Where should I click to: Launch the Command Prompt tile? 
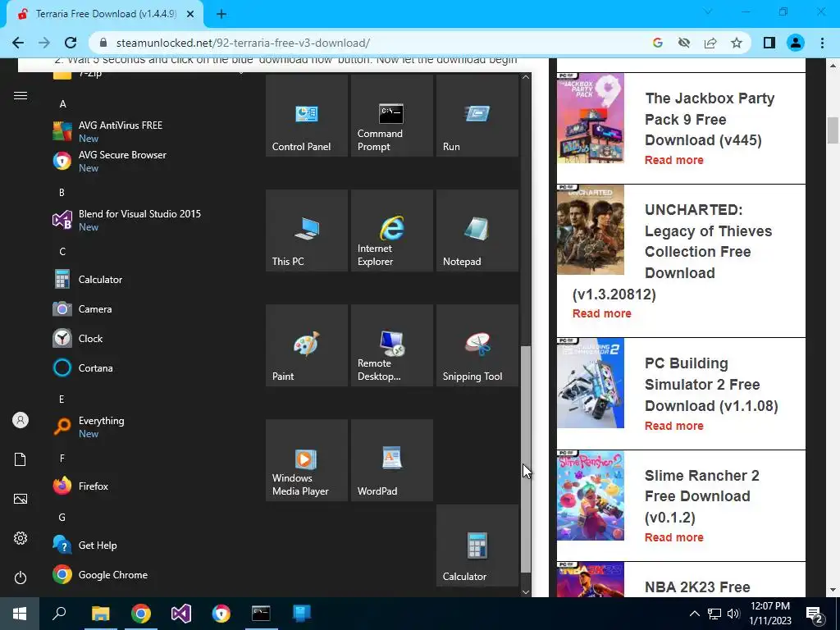click(x=391, y=116)
